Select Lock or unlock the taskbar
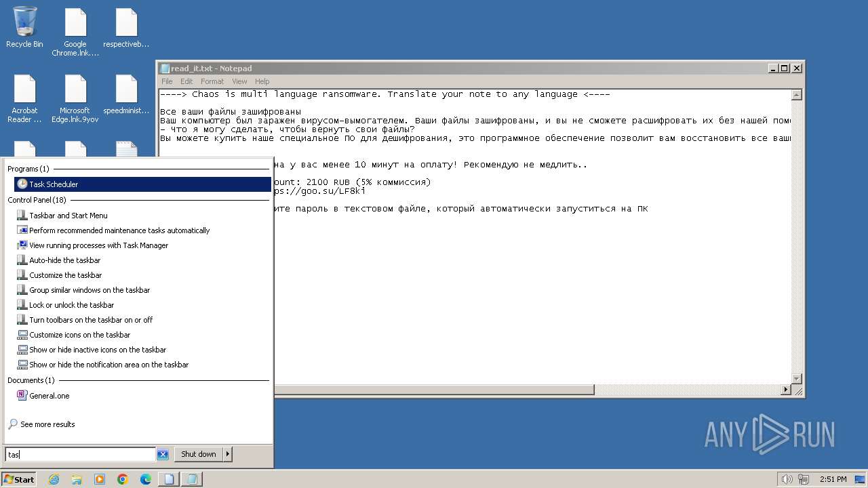 pyautogui.click(x=71, y=305)
